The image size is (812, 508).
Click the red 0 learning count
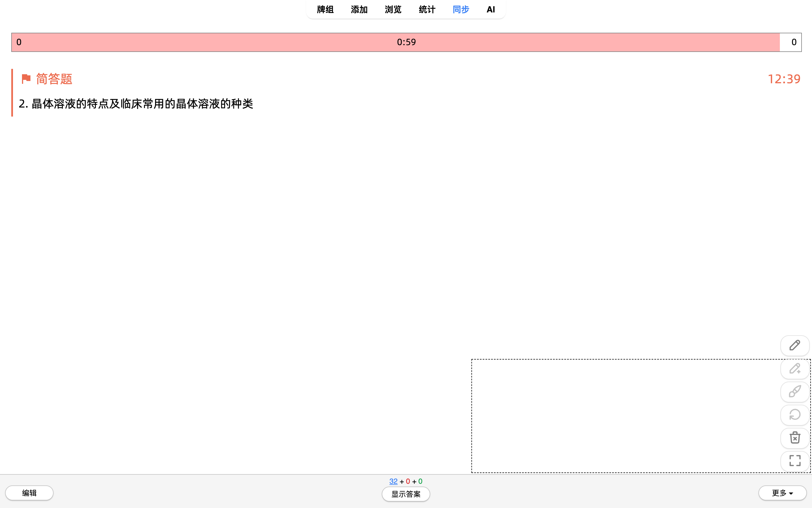(408, 481)
